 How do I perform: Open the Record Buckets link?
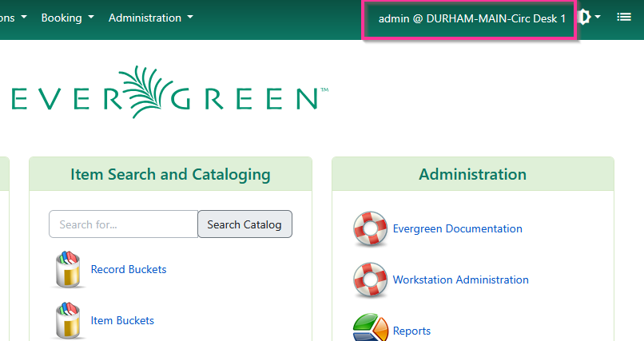(x=129, y=270)
